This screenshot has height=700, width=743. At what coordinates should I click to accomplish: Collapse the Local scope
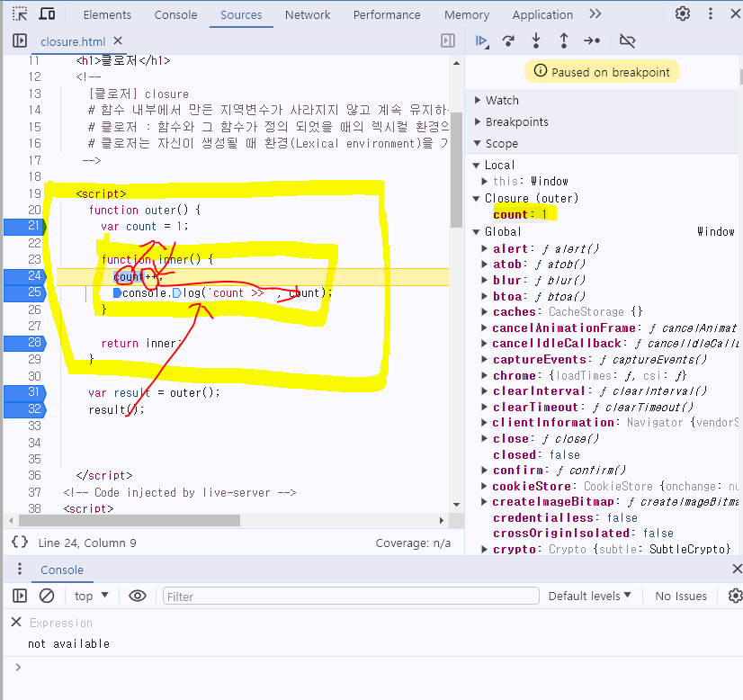click(x=476, y=166)
